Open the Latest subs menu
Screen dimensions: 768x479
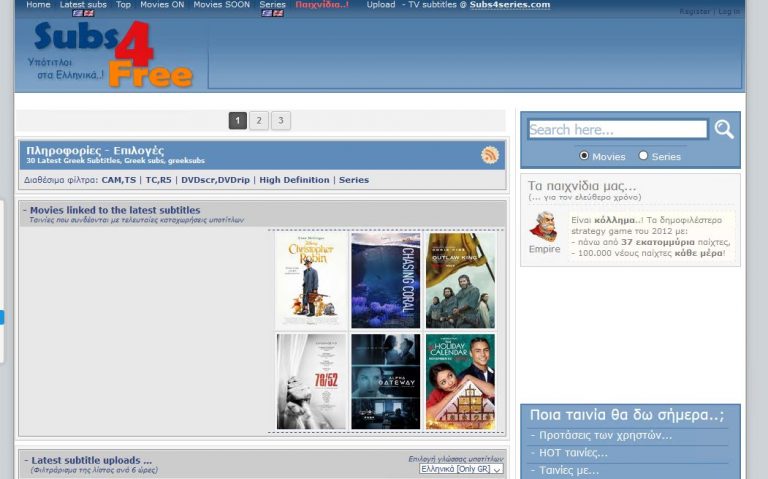[83, 4]
